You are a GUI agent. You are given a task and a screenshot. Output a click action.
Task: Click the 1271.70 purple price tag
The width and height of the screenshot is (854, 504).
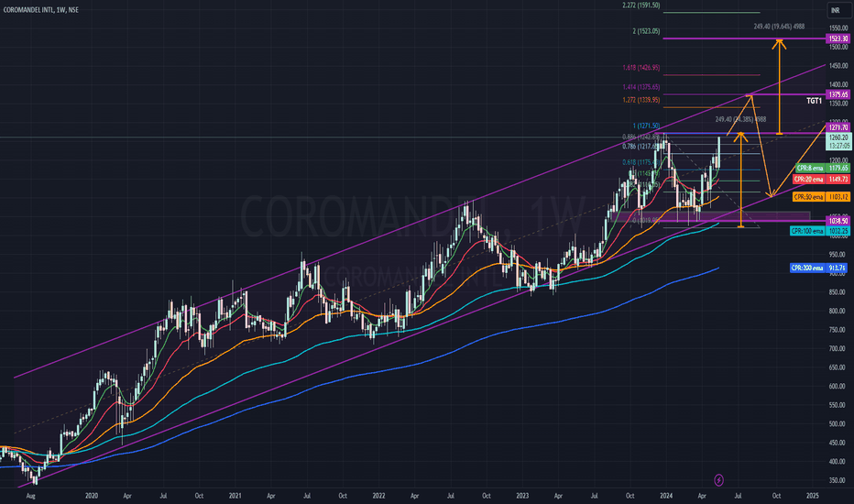838,127
